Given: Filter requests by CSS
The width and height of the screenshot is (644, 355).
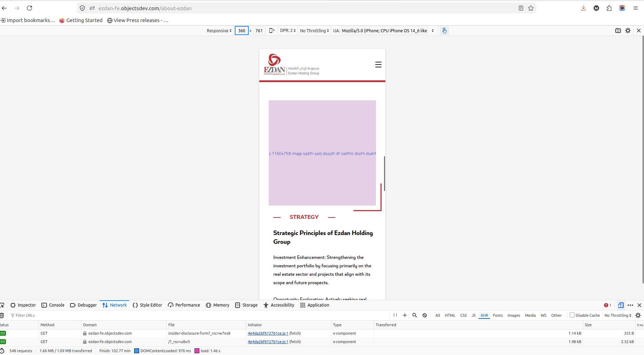Looking at the screenshot, I should 464,315.
